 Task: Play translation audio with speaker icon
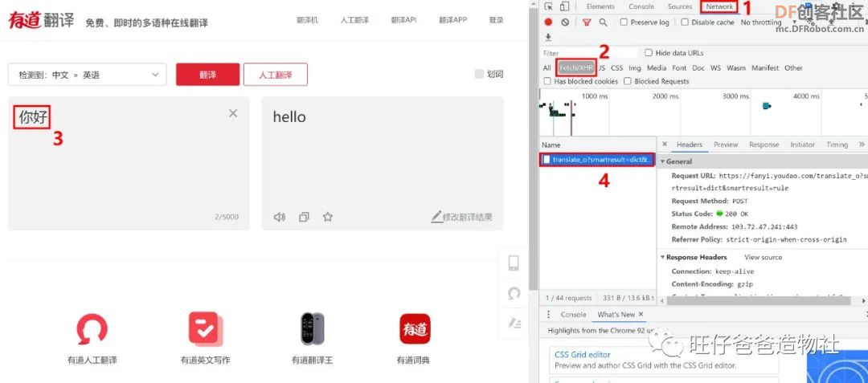click(280, 218)
